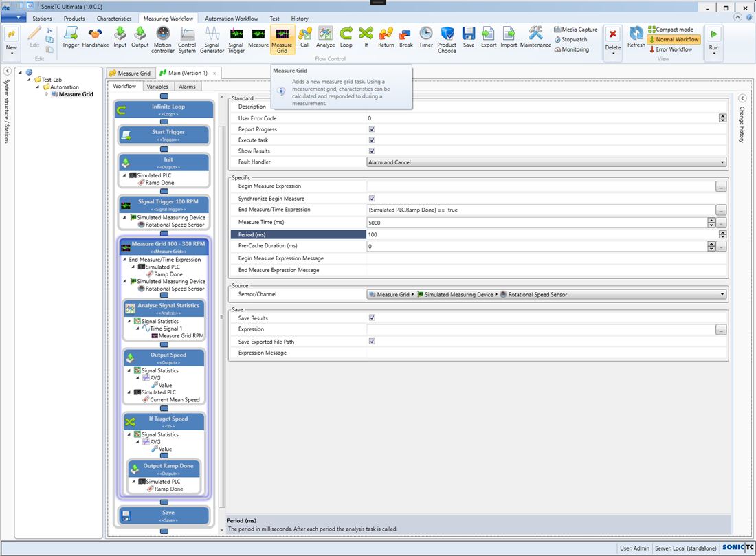Collapse the Automation tree node

click(x=38, y=87)
